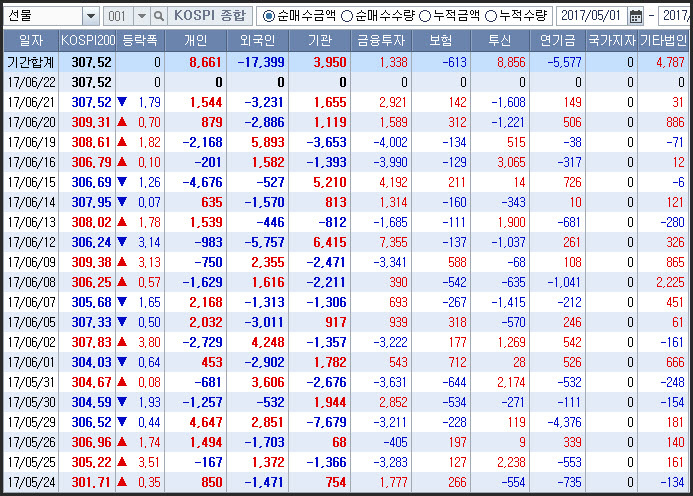Screen dimensions: 693x496
Task: Click the up arrow on 17/05/26 row
Action: click(122, 442)
